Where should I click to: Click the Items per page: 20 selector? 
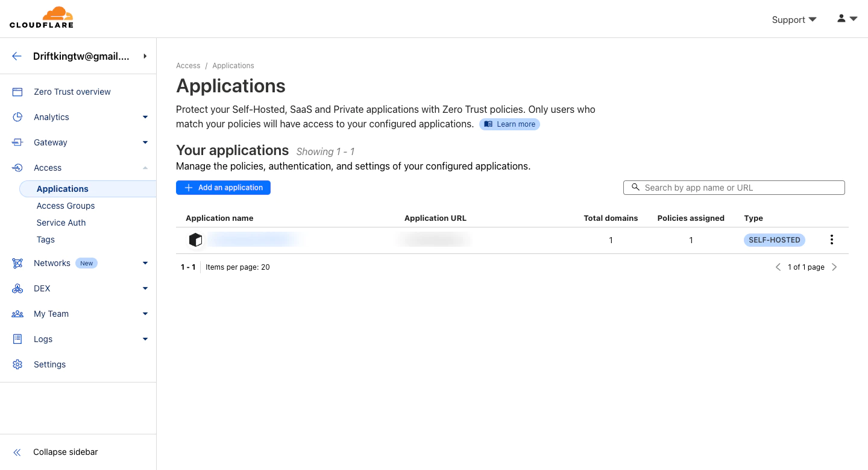pos(237,267)
